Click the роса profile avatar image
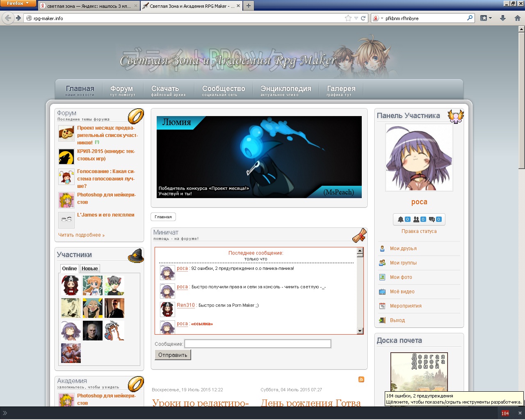The height and width of the screenshot is (420, 525). (419, 157)
